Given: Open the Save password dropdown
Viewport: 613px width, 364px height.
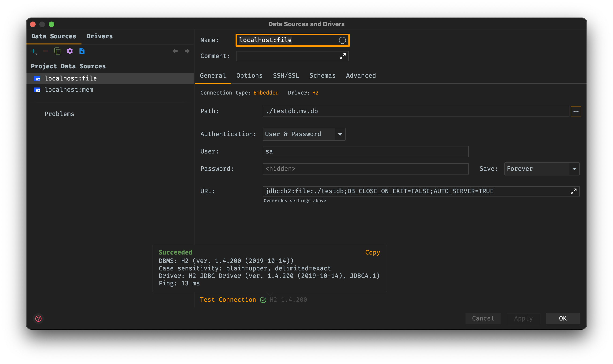Looking at the screenshot, I should click(x=574, y=169).
